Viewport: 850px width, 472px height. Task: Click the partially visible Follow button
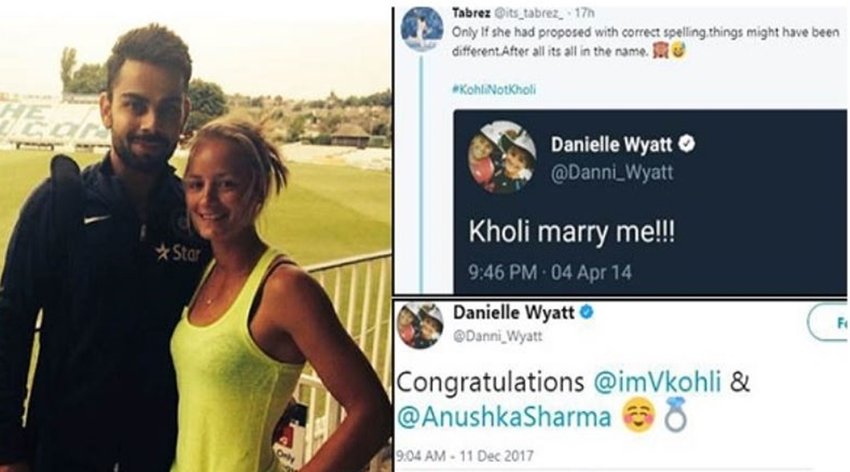[828, 323]
